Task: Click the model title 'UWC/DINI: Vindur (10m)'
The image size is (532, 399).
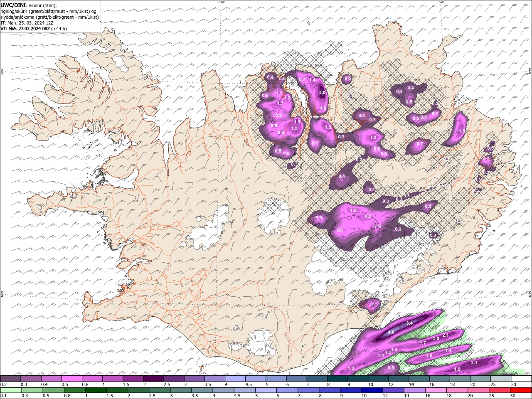Action: 28,5
